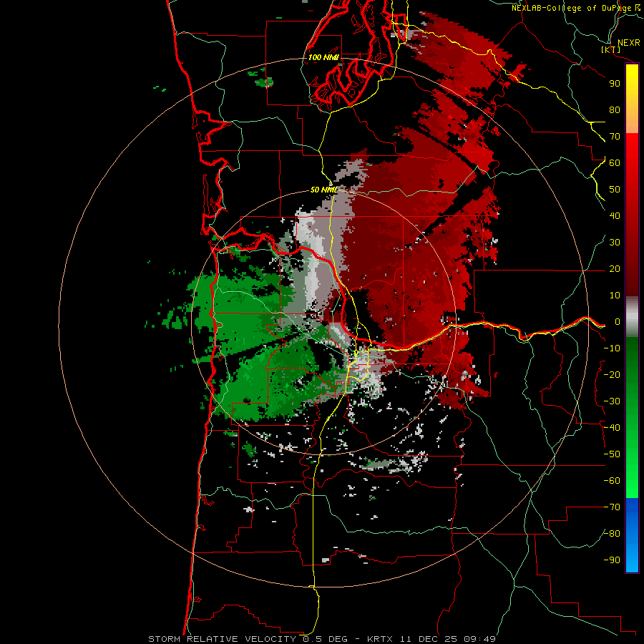This screenshot has width=644, height=644.
Task: Select the light blue bottom segment of color bar
Action: 632,559
